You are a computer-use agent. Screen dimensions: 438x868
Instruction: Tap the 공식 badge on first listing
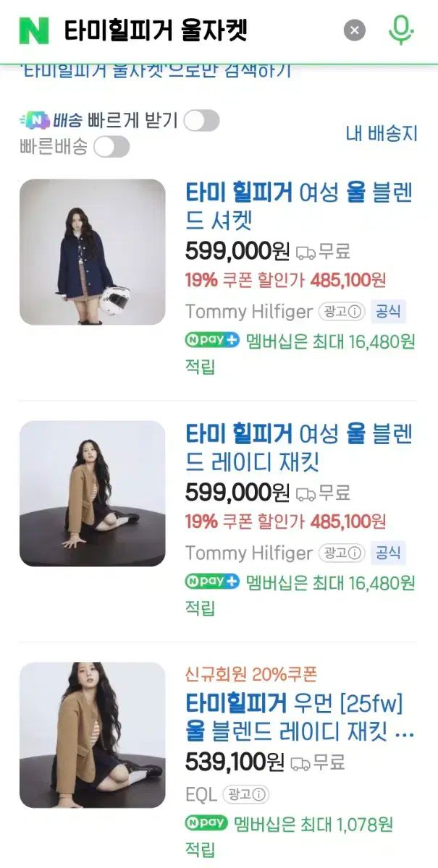pyautogui.click(x=388, y=312)
